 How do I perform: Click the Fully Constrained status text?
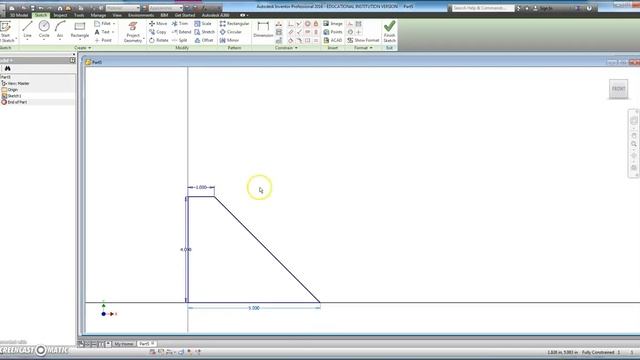click(x=598, y=352)
